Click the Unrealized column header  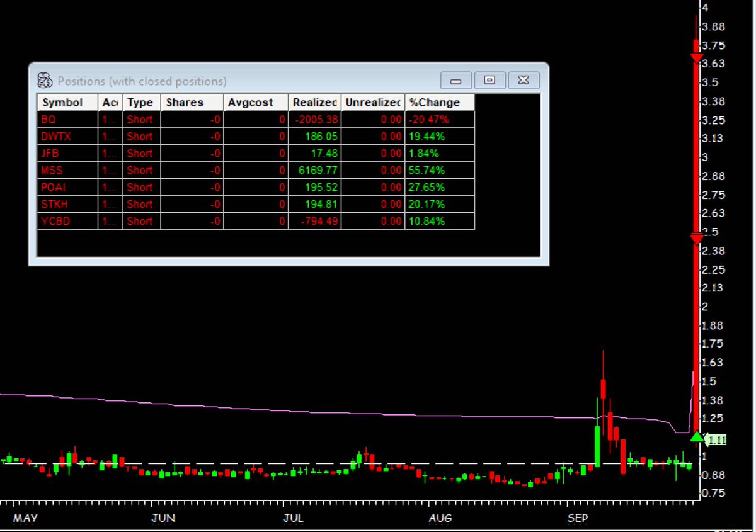point(371,102)
